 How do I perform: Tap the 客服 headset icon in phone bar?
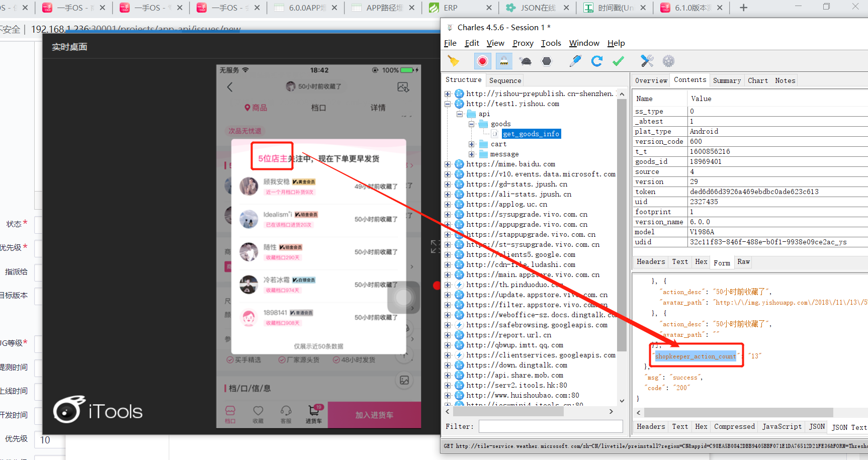click(x=286, y=414)
